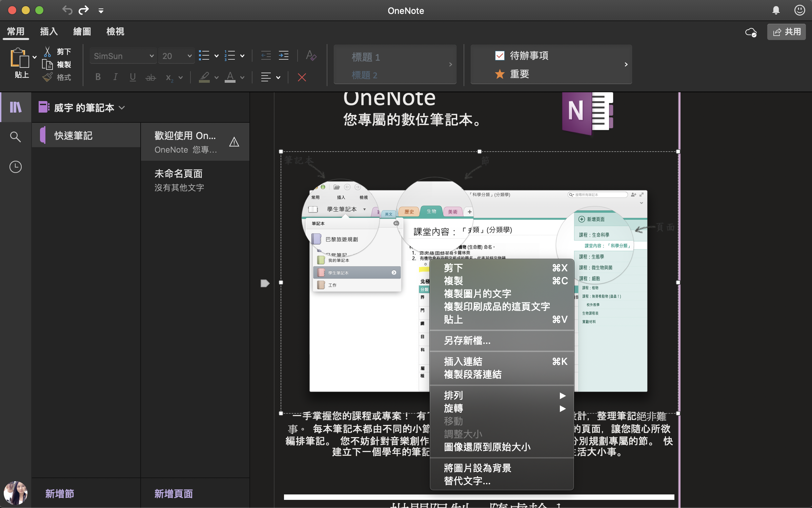Select the 快速筆記 section
This screenshot has width=812, height=508.
(86, 135)
